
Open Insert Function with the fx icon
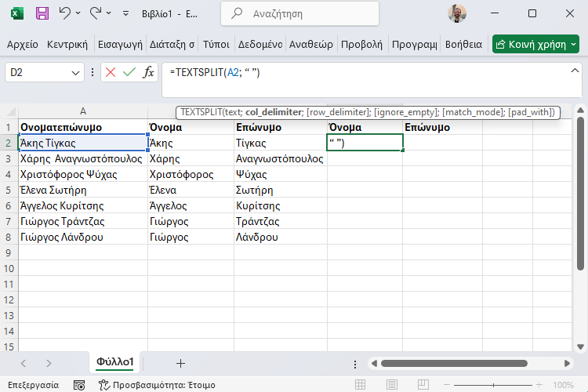tap(148, 72)
